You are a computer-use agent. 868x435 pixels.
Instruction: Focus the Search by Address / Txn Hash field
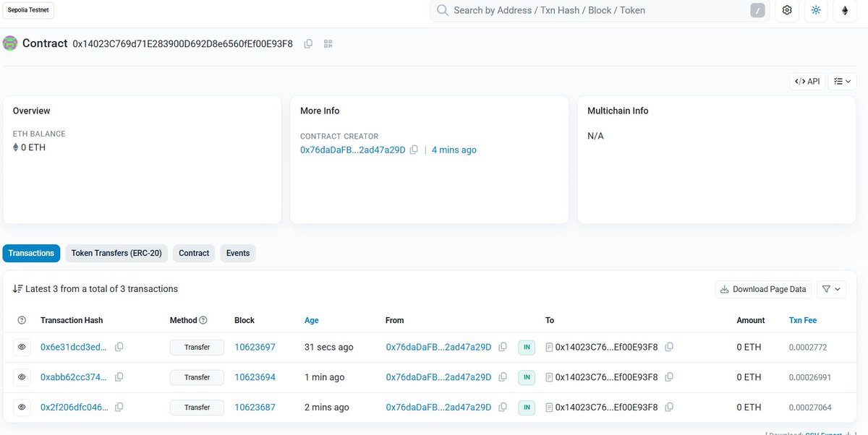tap(599, 10)
